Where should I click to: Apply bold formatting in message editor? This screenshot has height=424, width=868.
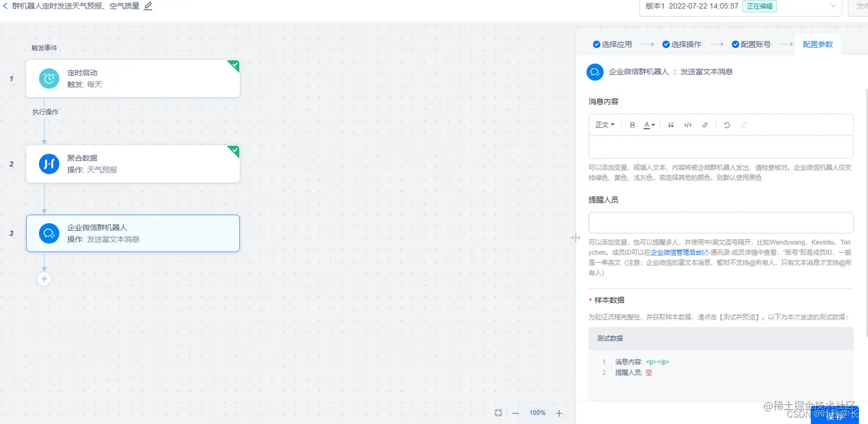(x=633, y=125)
